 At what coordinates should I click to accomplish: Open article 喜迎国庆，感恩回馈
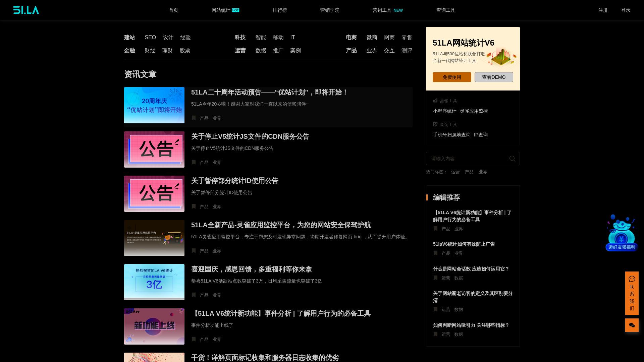[252, 269]
